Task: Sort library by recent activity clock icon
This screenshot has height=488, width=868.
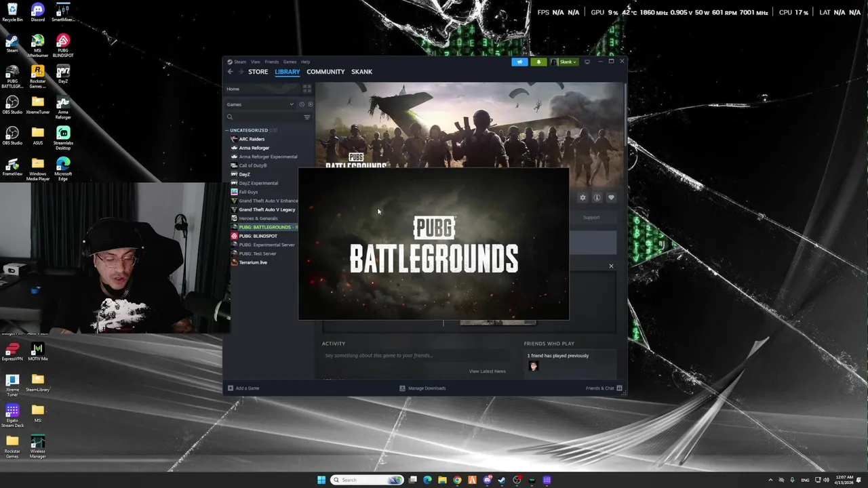Action: (x=302, y=104)
